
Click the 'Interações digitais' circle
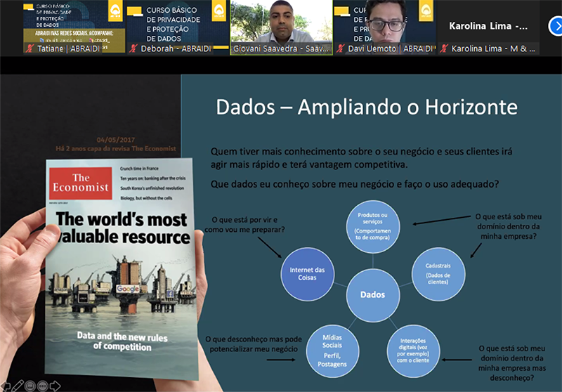point(413,351)
